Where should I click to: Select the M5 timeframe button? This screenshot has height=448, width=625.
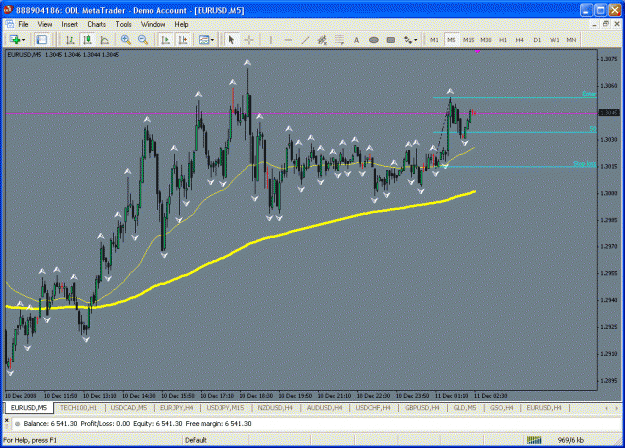coord(451,40)
